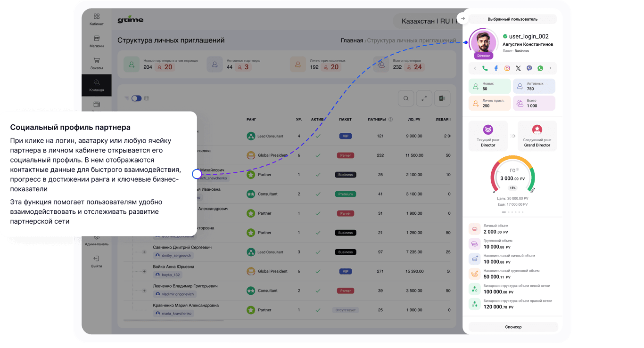
Task: Click the Facebook icon in partner contacts
Action: (x=496, y=68)
